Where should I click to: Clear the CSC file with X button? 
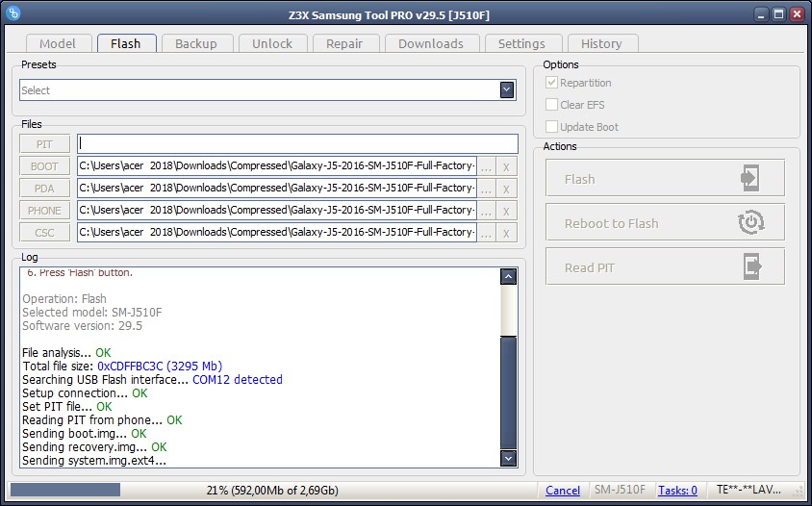tap(506, 233)
